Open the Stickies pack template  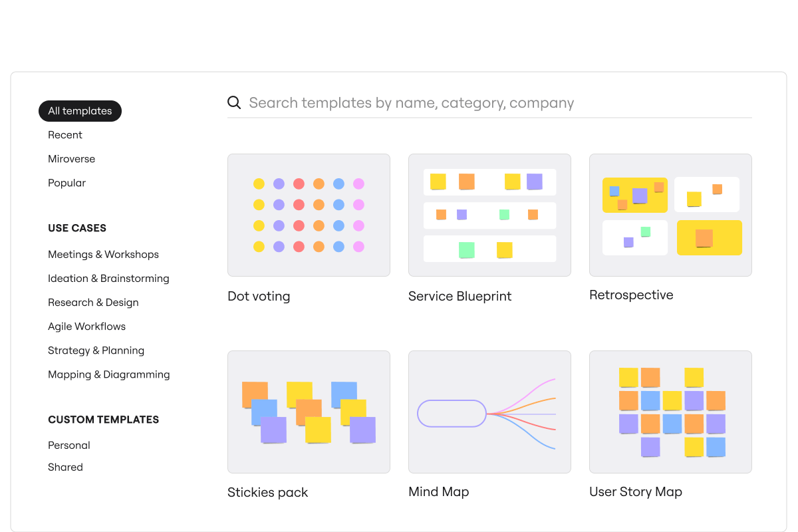pos(309,411)
